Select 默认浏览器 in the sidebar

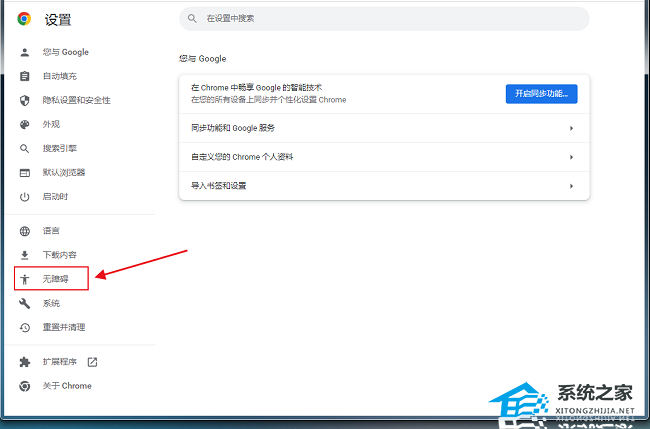click(x=64, y=172)
